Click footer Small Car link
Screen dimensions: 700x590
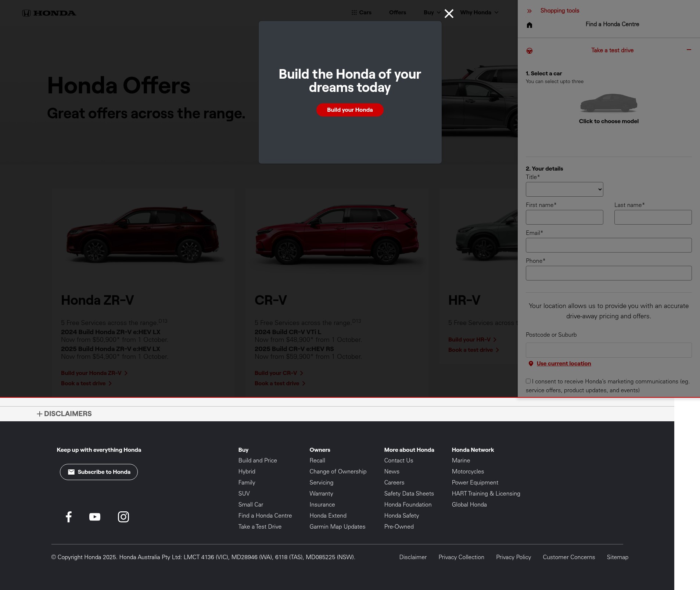pyautogui.click(x=251, y=505)
